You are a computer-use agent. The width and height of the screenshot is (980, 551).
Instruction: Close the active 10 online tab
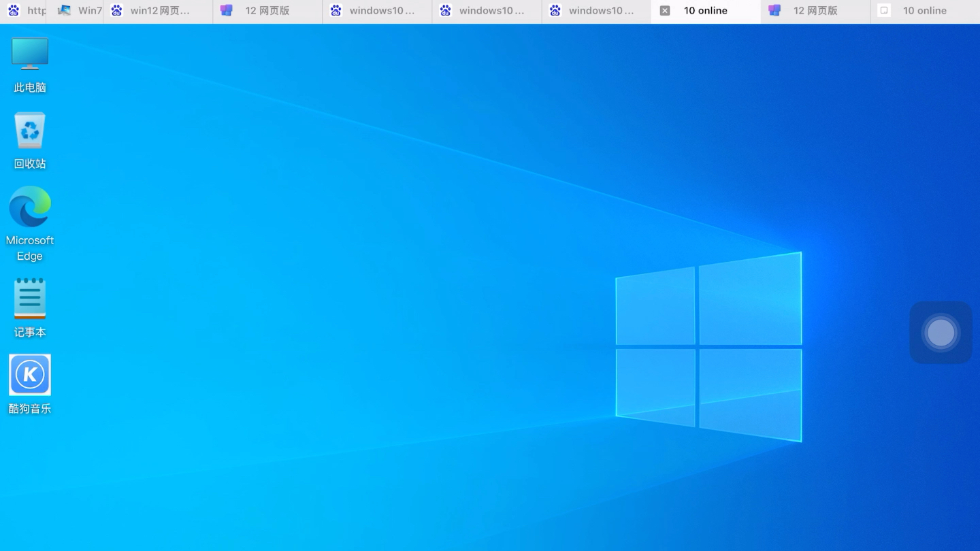tap(665, 11)
